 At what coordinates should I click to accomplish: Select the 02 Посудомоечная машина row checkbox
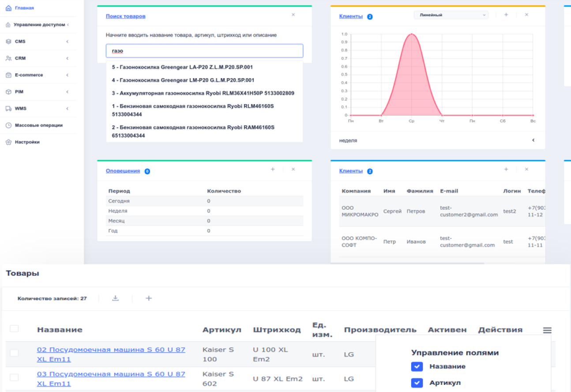[x=14, y=353]
